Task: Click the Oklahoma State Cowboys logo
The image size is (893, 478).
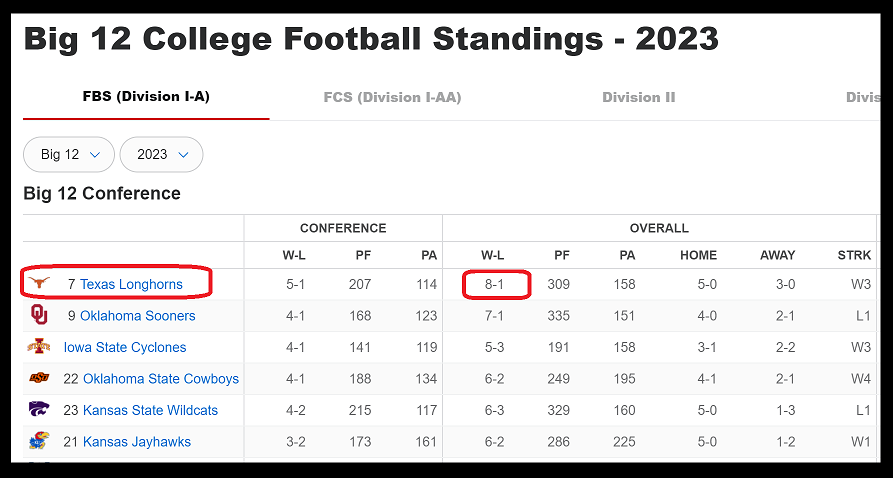Action: [x=39, y=379]
